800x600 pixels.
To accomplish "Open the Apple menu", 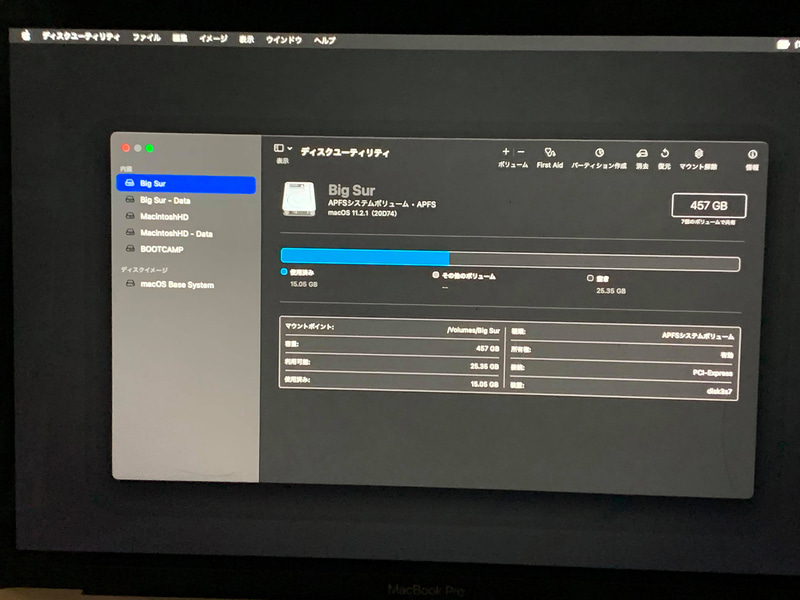I will tap(26, 35).
